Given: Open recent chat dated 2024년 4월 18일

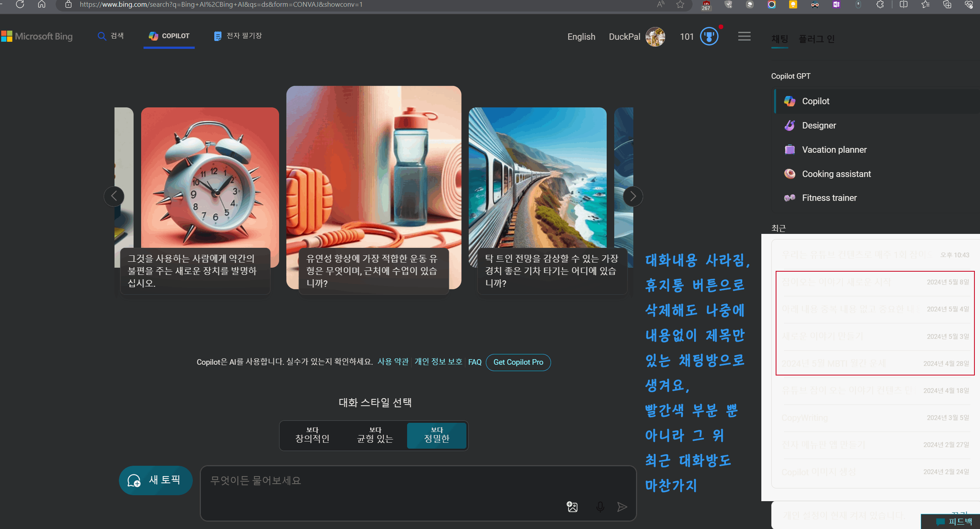Looking at the screenshot, I should click(x=875, y=391).
